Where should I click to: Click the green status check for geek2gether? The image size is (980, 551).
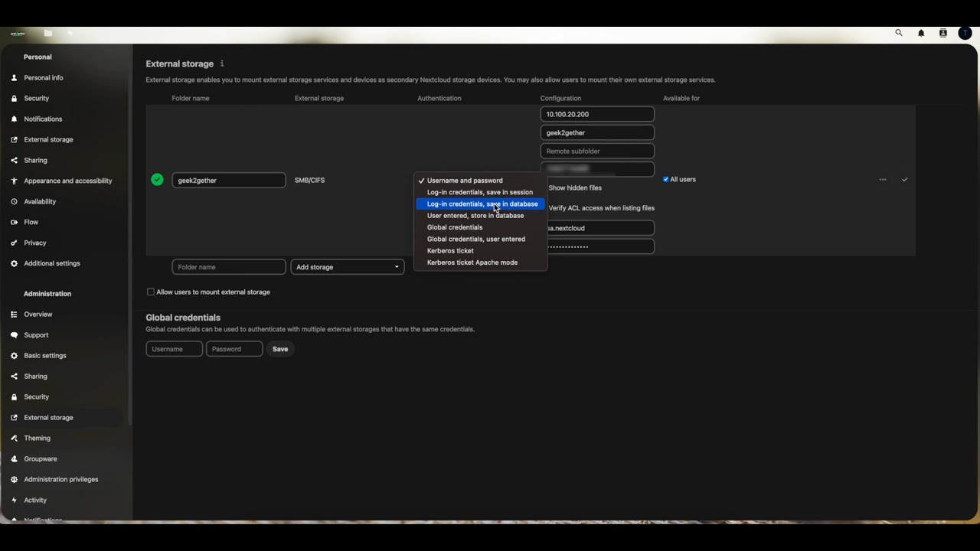point(157,180)
